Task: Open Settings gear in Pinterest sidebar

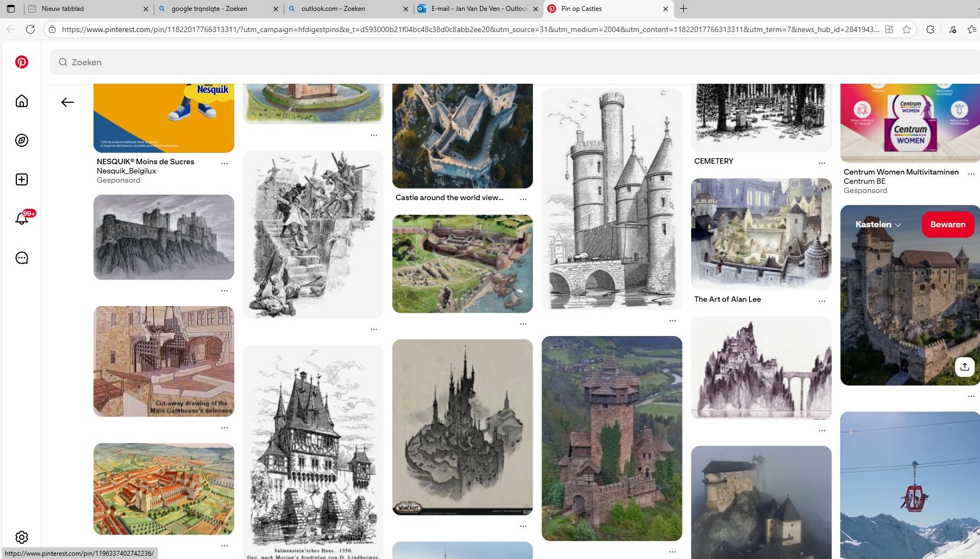Action: tap(22, 537)
